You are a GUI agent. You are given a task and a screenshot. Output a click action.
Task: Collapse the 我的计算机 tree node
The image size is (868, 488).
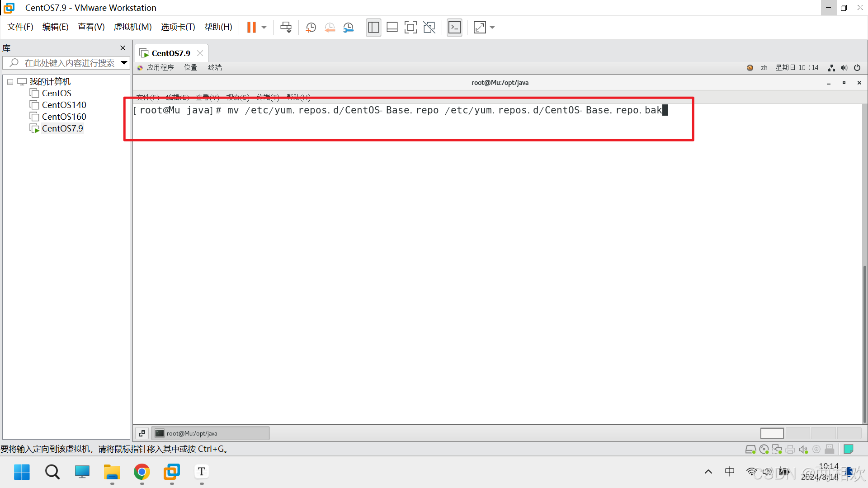coord(10,82)
